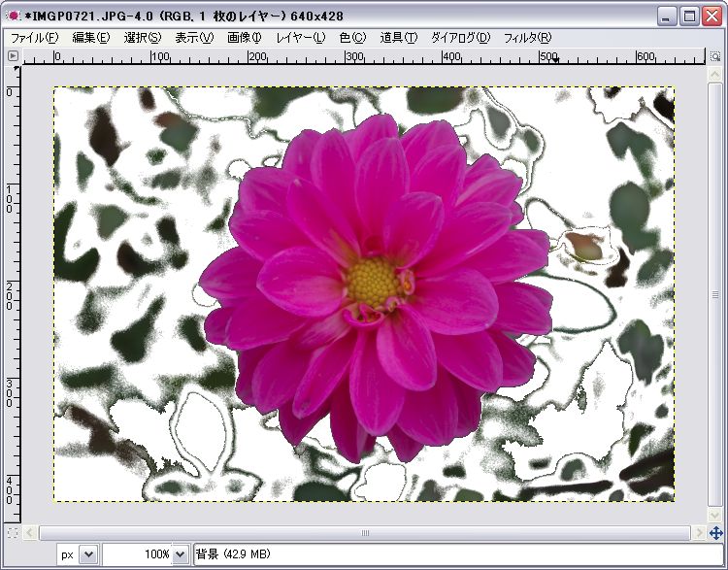Open the 編集(E) menu
Viewport: 728px width, 570px height.
[91, 38]
